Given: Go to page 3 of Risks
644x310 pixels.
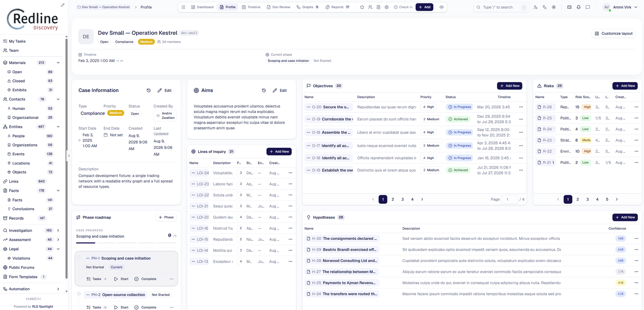Looking at the screenshot, I should pyautogui.click(x=587, y=199).
